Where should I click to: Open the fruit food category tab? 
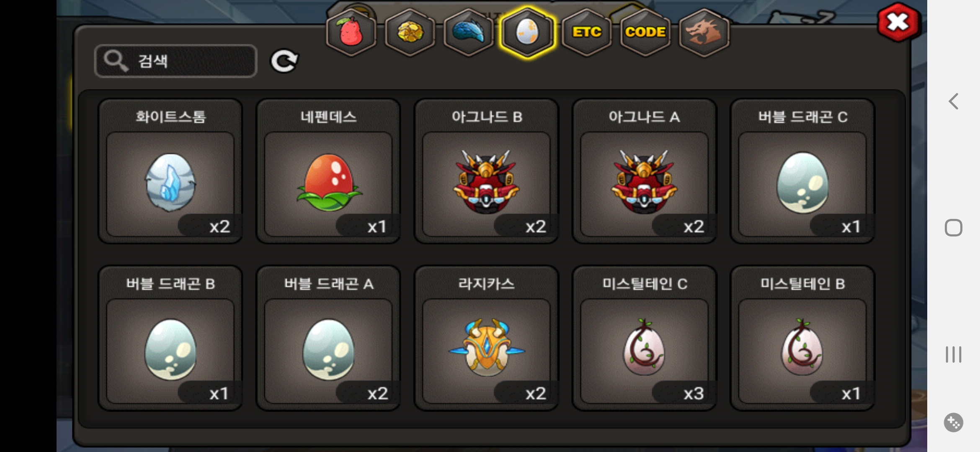351,32
